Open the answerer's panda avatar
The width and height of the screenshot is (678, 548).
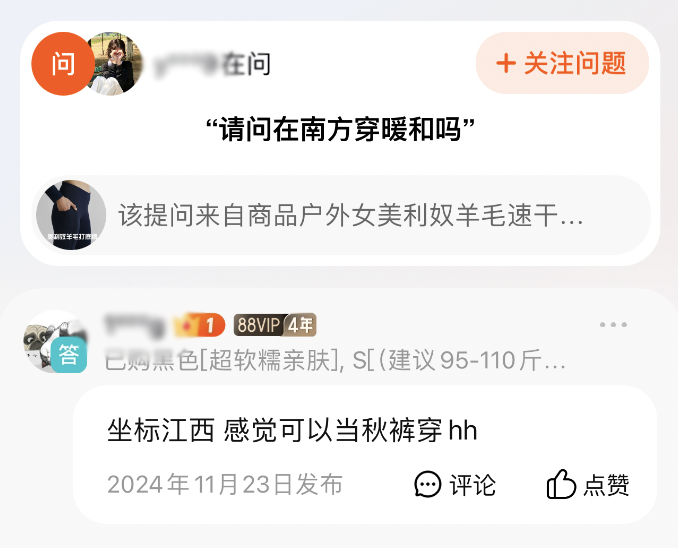[54, 342]
